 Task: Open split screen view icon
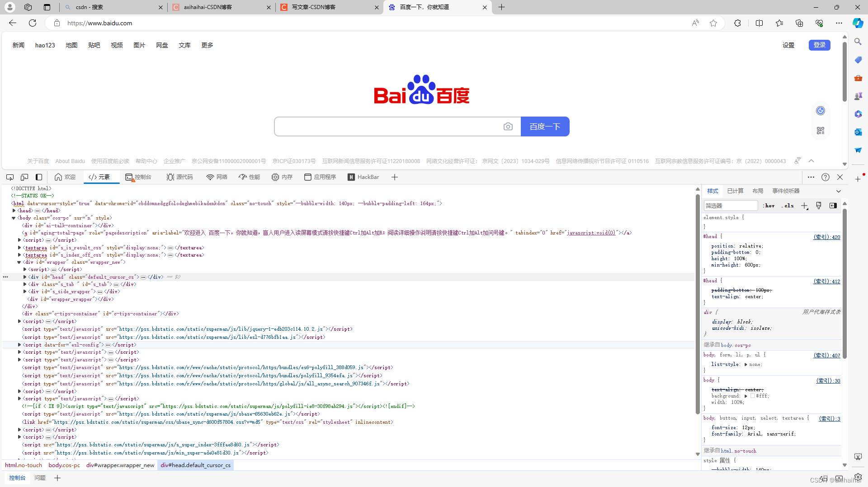[759, 23]
